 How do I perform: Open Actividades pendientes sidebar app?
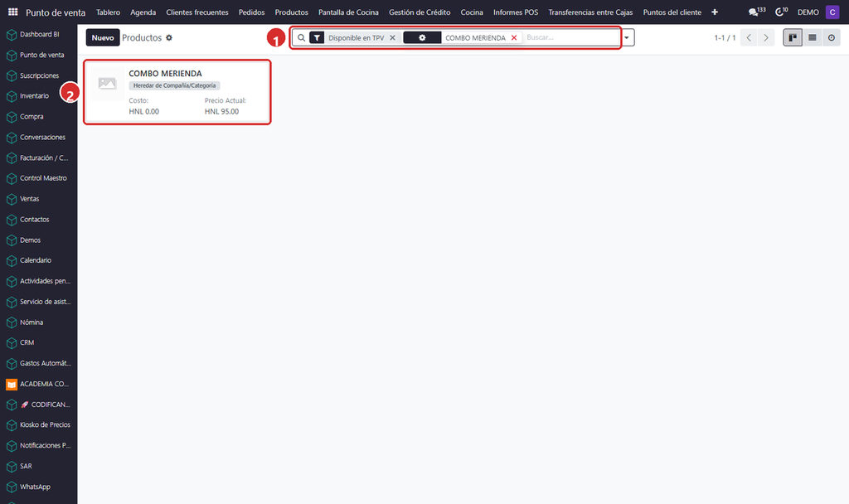(x=38, y=281)
